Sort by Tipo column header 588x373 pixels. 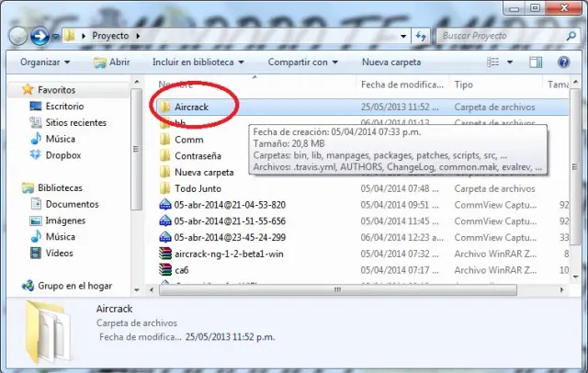463,85
